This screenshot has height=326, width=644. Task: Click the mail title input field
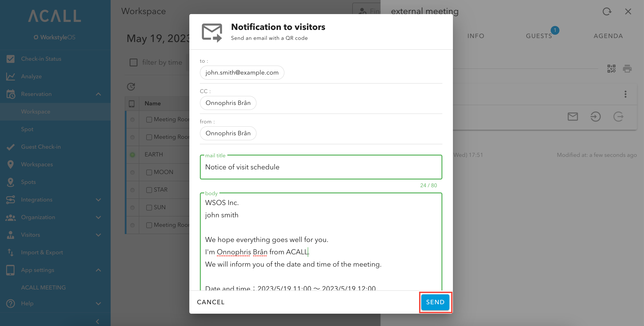click(x=321, y=167)
